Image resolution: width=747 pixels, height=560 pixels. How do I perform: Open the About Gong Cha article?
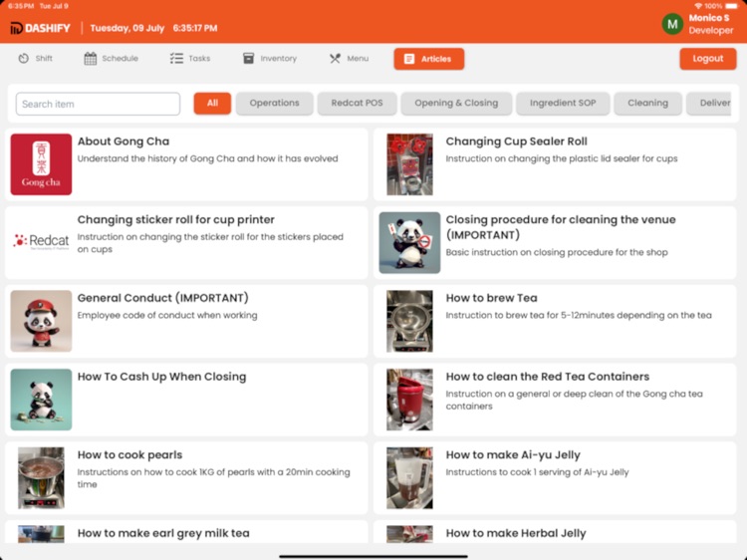pyautogui.click(x=186, y=164)
